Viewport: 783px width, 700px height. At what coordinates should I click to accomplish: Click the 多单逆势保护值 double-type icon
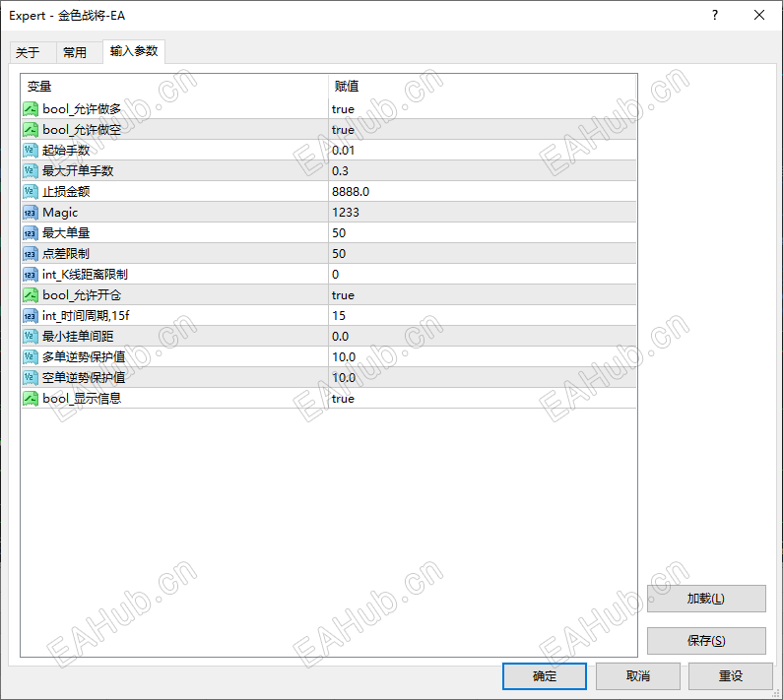[x=31, y=357]
